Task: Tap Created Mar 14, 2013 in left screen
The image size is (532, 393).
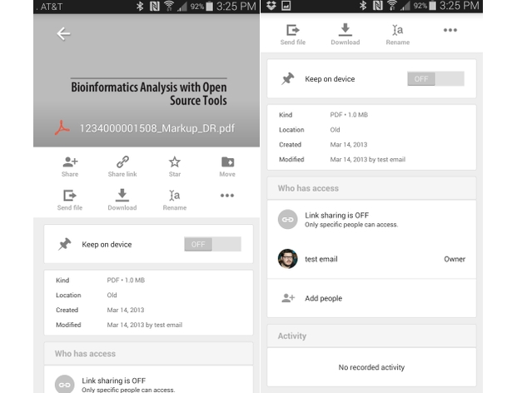Action: pos(126,310)
